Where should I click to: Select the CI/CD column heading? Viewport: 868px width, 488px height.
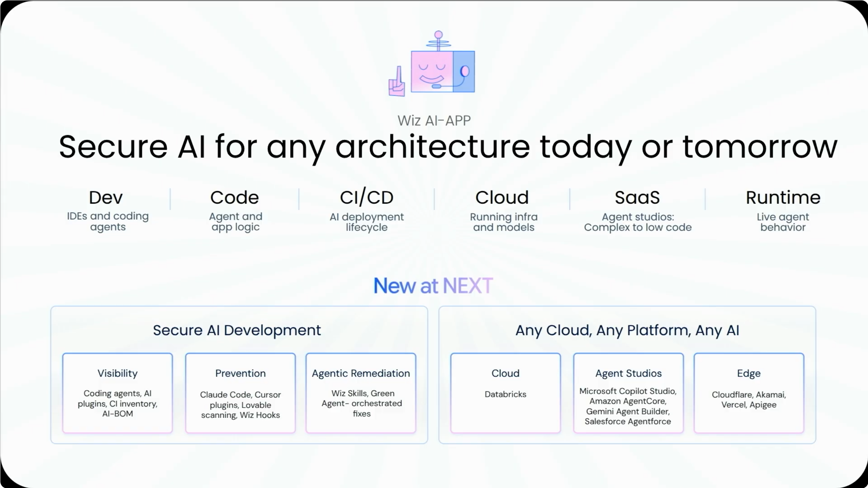[366, 197]
